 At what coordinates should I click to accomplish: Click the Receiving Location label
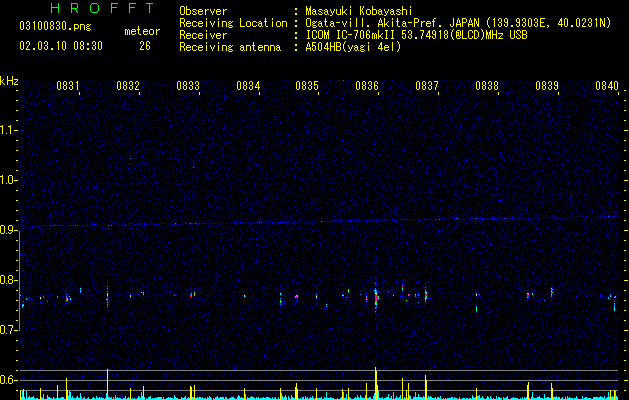(x=233, y=23)
